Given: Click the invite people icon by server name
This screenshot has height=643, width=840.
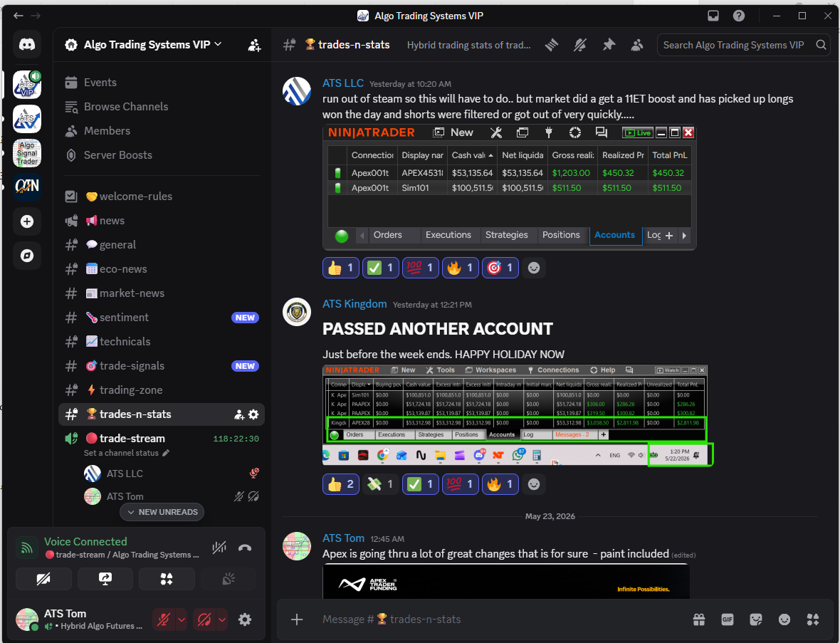Looking at the screenshot, I should coord(254,45).
